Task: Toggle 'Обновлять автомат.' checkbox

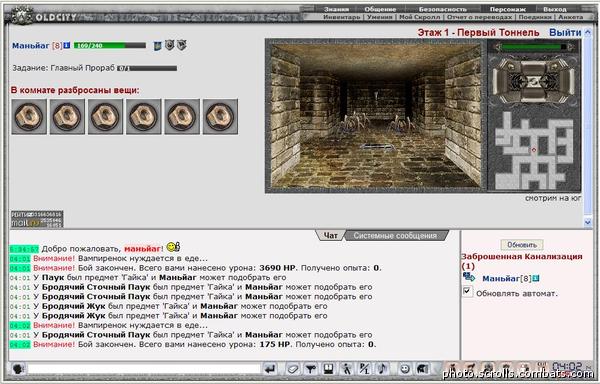Action: tap(467, 291)
